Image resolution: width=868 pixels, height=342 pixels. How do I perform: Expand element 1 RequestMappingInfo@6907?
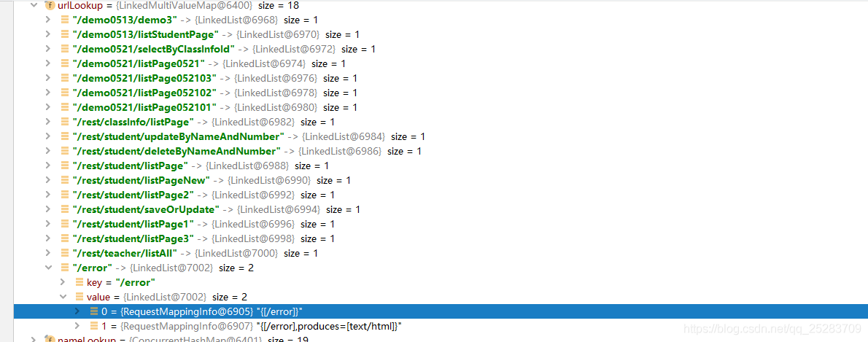(77, 327)
